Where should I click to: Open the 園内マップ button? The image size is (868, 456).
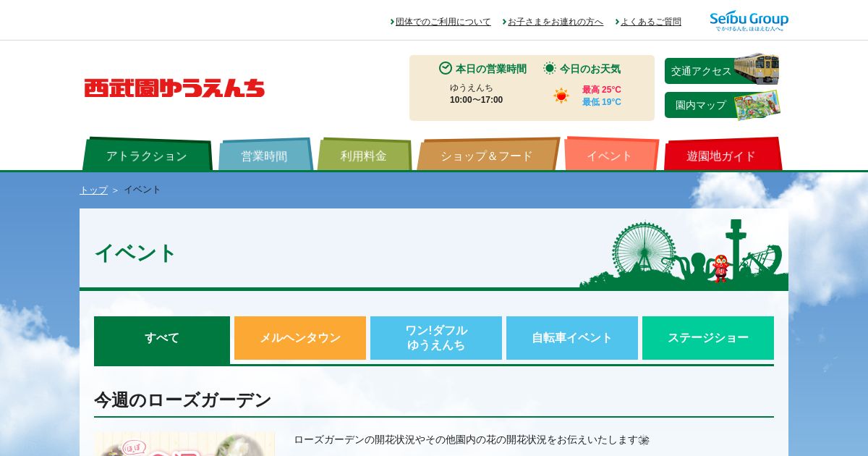click(x=722, y=105)
